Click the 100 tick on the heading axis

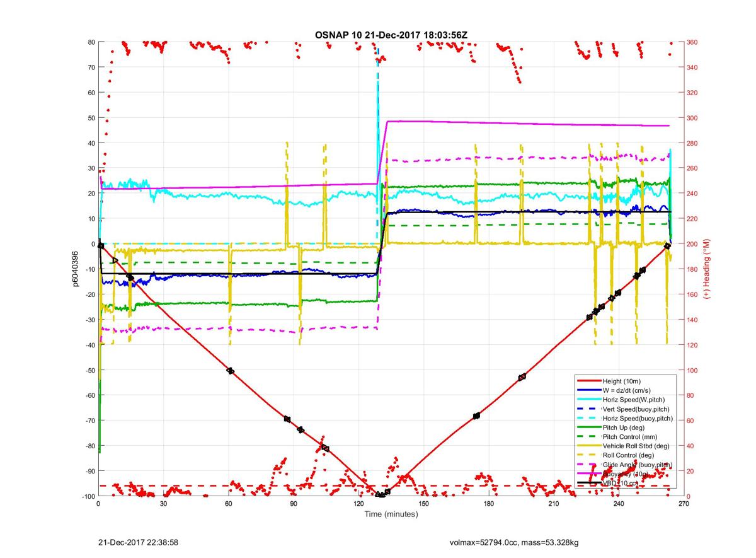[692, 370]
